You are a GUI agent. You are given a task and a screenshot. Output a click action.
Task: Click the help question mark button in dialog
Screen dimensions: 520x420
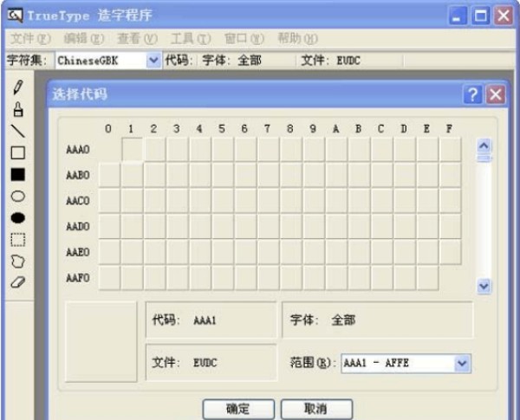pos(472,94)
